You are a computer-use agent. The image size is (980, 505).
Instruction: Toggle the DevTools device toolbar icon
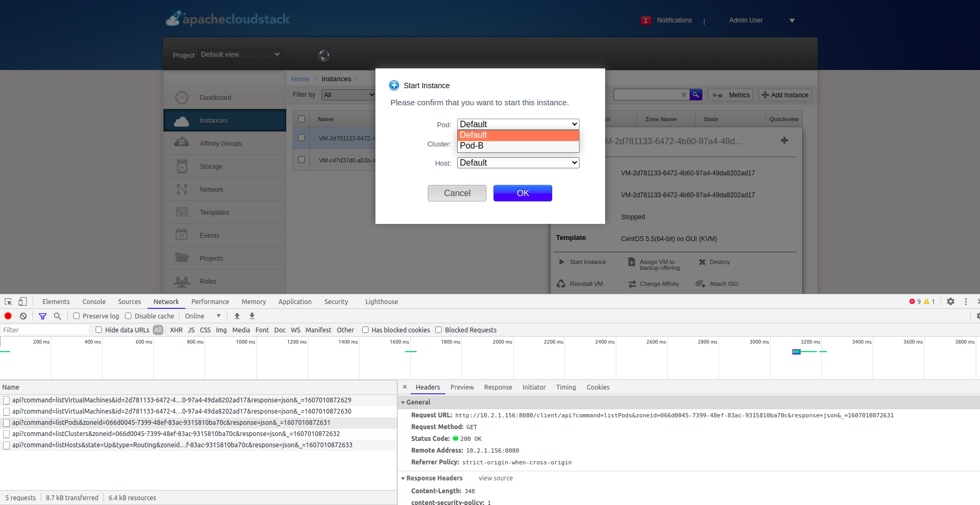point(22,301)
